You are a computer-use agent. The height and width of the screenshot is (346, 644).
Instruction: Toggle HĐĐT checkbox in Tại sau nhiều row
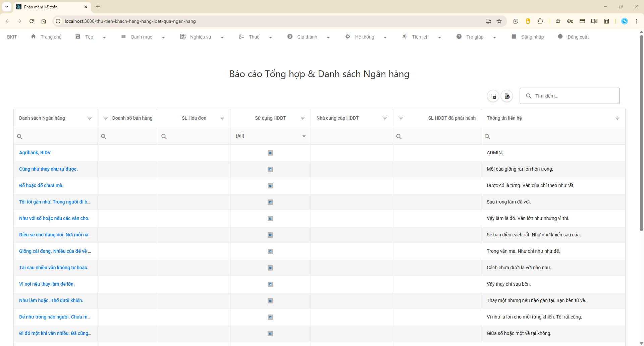(270, 268)
